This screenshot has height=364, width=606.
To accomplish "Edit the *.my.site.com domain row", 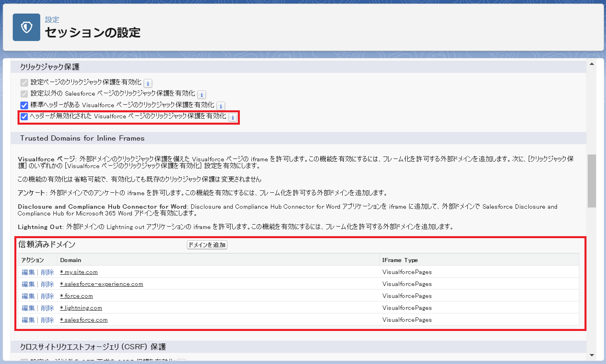I will click(28, 272).
